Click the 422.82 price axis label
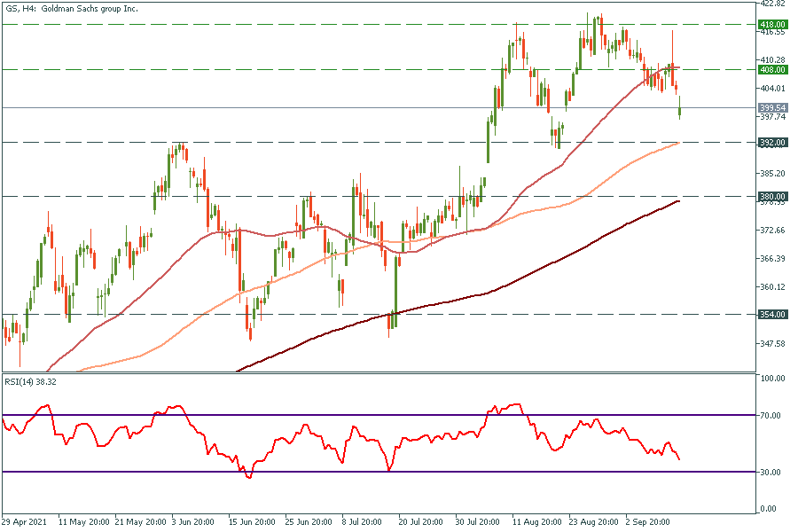This screenshot has width=798, height=532. click(x=773, y=4)
